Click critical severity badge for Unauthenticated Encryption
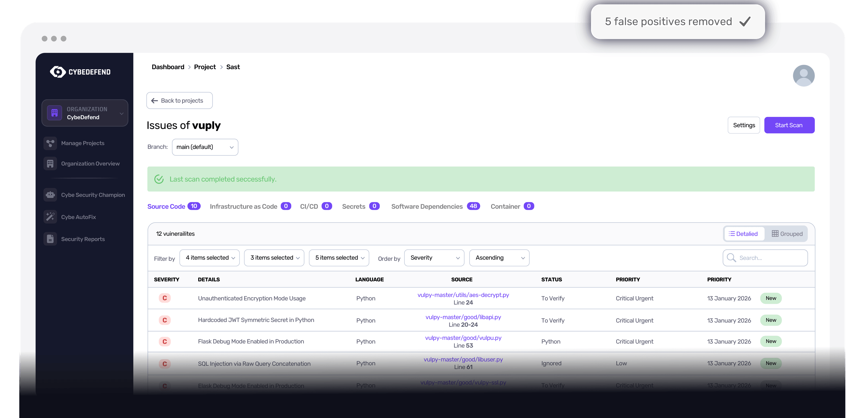Screen dimensions: 868x418 (165, 298)
